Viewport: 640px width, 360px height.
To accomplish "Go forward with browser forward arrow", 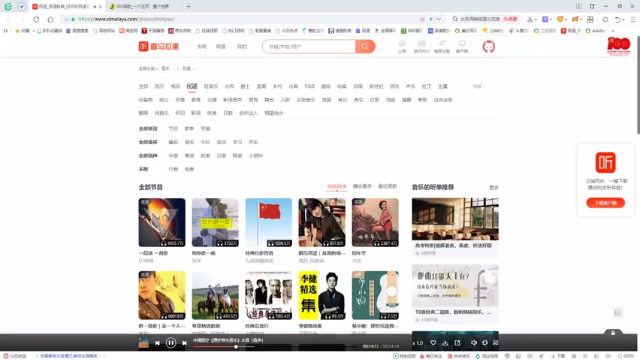I will (x=22, y=19).
